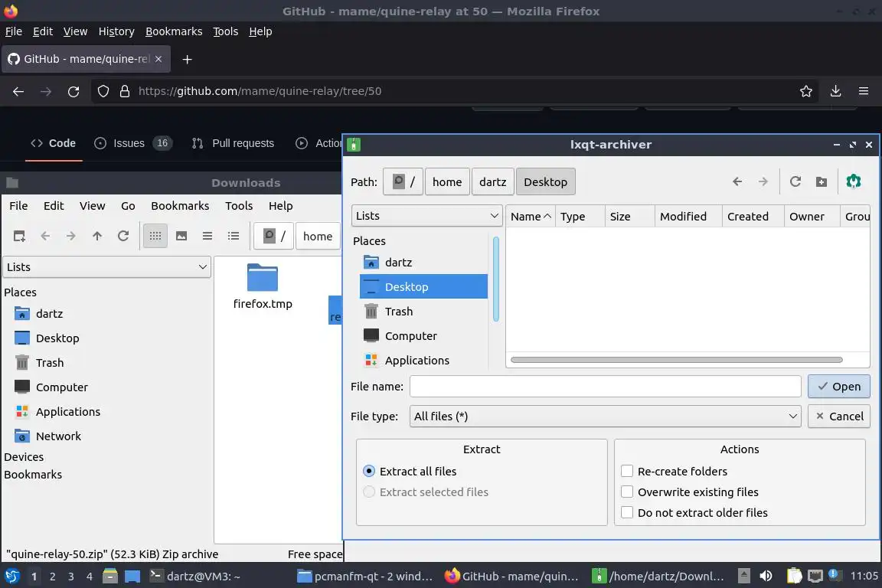
Task: Open Firefox downloads panel
Action: pyautogui.click(x=836, y=91)
